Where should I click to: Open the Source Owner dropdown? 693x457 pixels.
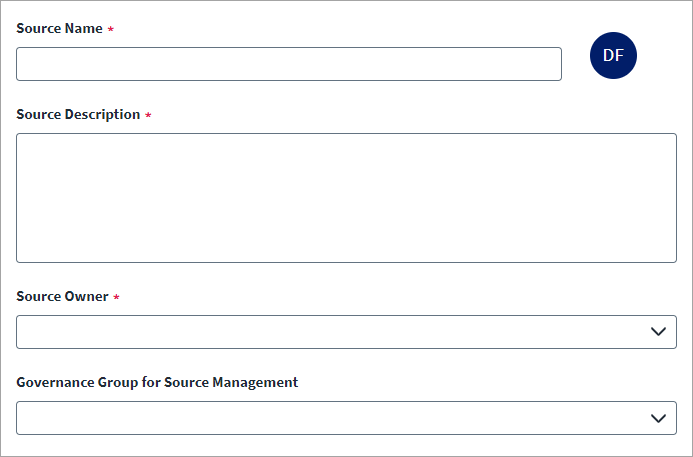pyautogui.click(x=346, y=332)
